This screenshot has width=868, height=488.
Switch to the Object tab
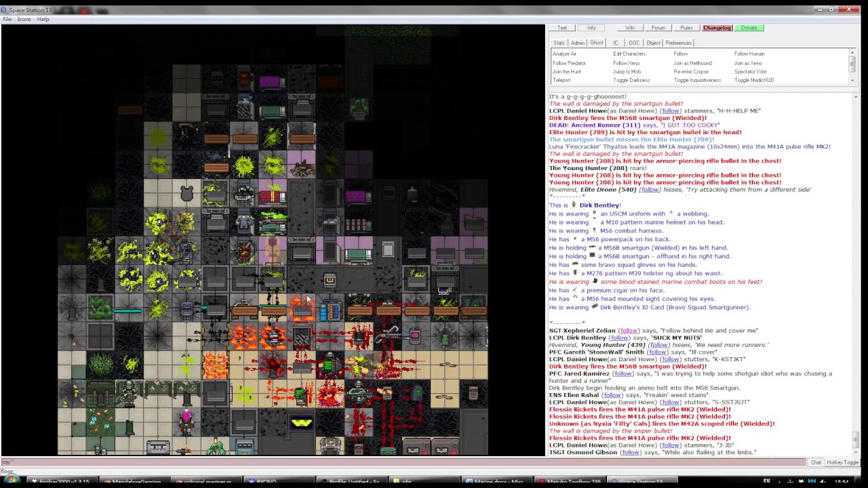coord(654,43)
